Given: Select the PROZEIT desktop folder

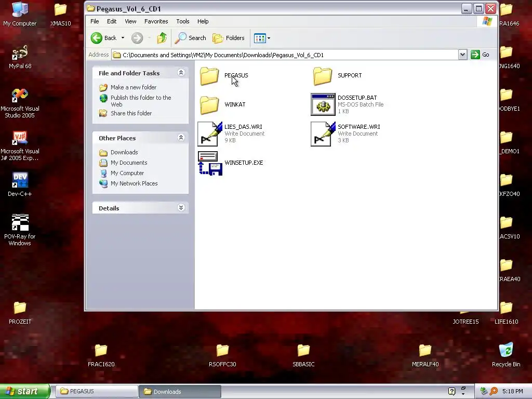Looking at the screenshot, I should pos(20,313).
